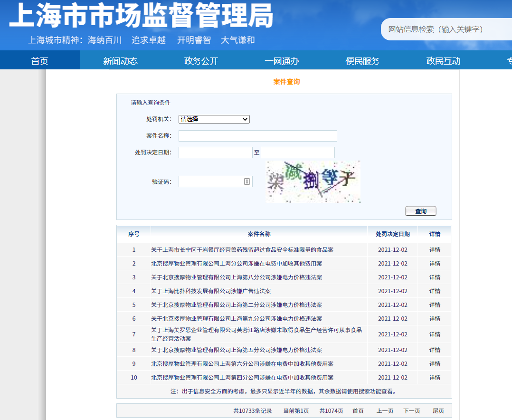Click date 2021-12-02 in row 1

pyautogui.click(x=392, y=250)
